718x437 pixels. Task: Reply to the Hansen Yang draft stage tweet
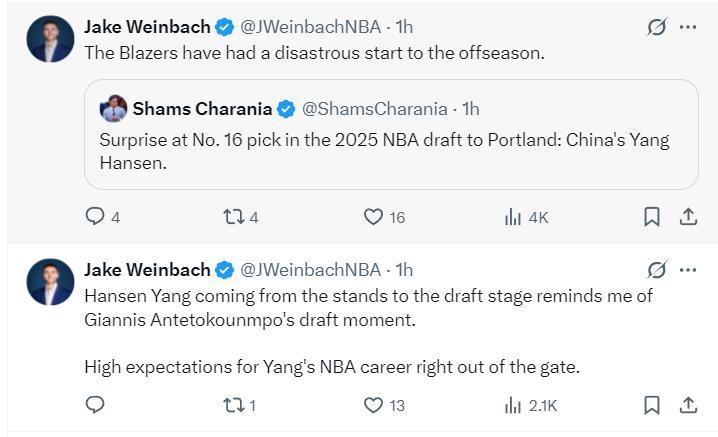tap(96, 405)
